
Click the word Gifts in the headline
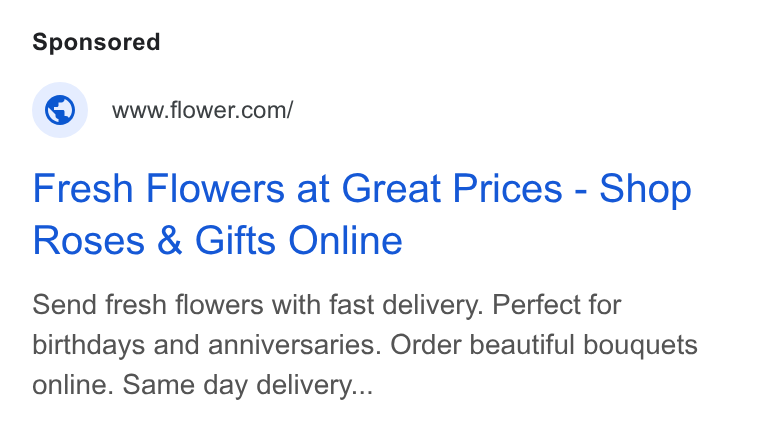(x=235, y=240)
